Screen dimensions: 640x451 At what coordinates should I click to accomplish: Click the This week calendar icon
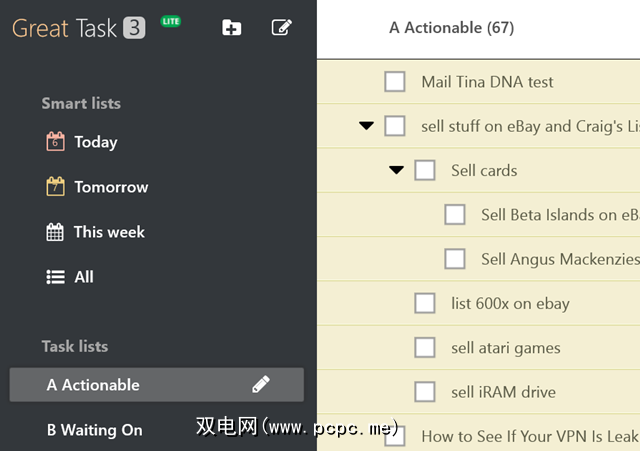point(56,232)
